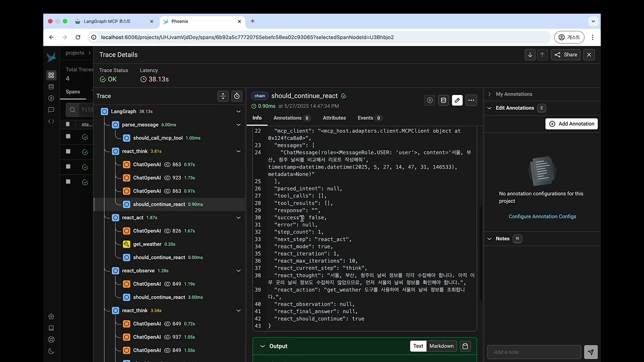Select the should_call_mcp_tool span
644x362 pixels.
[x=159, y=138]
